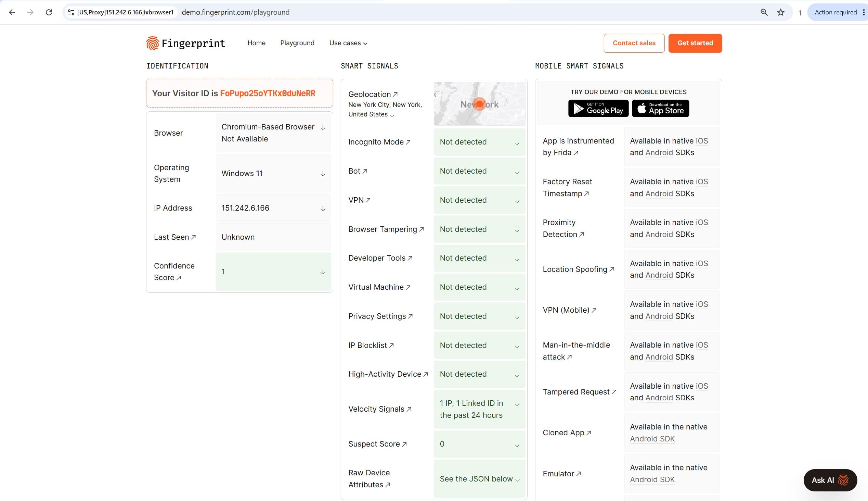Open the site information icon in address bar

coord(71,12)
